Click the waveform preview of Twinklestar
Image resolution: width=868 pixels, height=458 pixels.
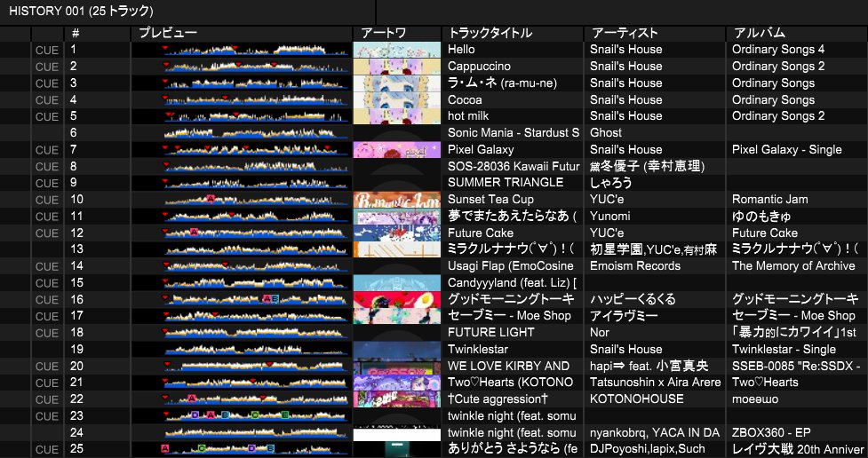click(x=256, y=350)
